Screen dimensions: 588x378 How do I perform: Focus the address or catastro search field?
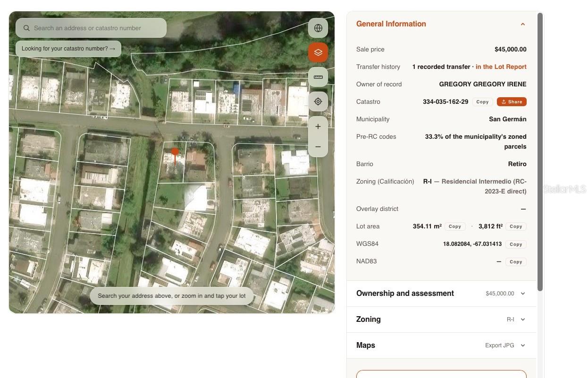(91, 28)
